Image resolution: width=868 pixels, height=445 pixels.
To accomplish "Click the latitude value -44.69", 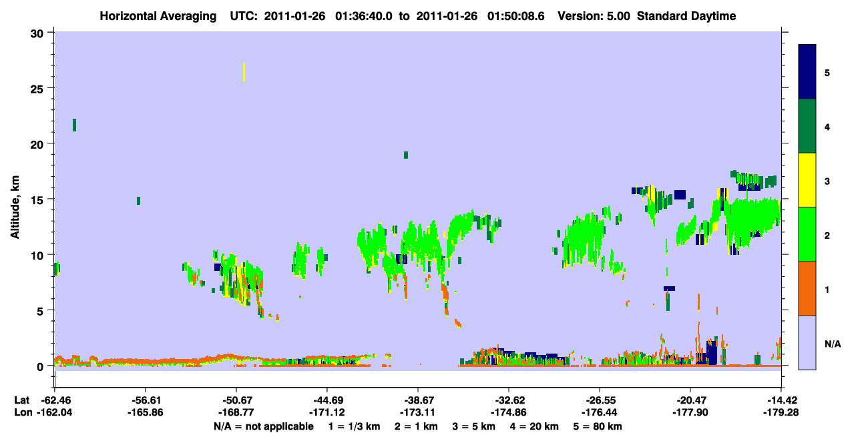I will pyautogui.click(x=327, y=400).
